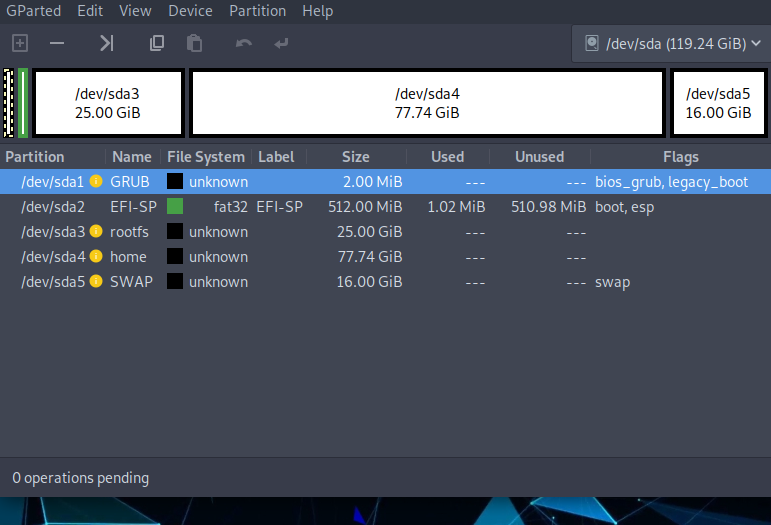Click the 2.00 MiB size value
The width and height of the screenshot is (771, 525).
coord(373,182)
